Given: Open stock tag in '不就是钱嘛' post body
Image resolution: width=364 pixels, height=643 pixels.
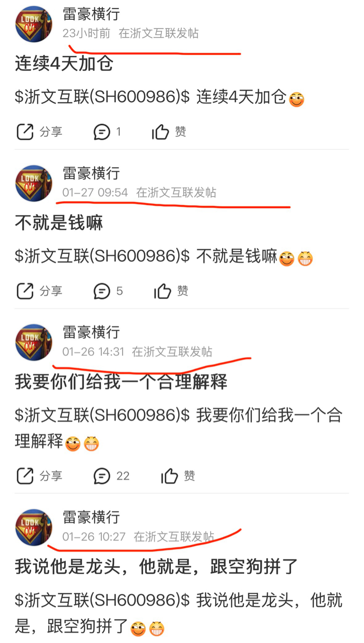Looking at the screenshot, I should tap(102, 256).
